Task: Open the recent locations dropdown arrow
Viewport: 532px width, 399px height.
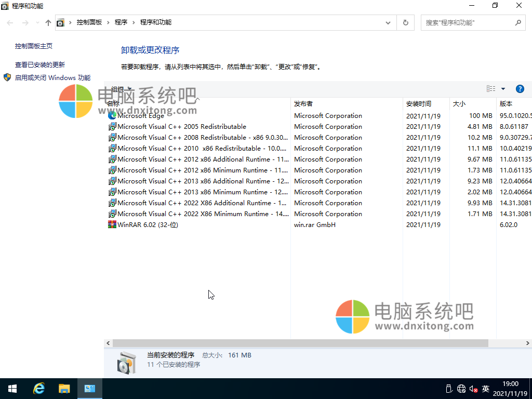Action: pos(37,23)
